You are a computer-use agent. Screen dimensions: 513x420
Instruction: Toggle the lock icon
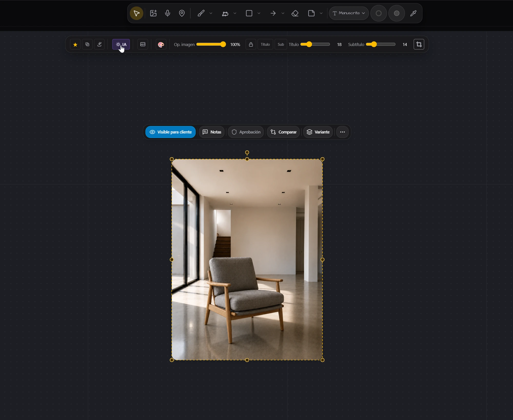251,44
